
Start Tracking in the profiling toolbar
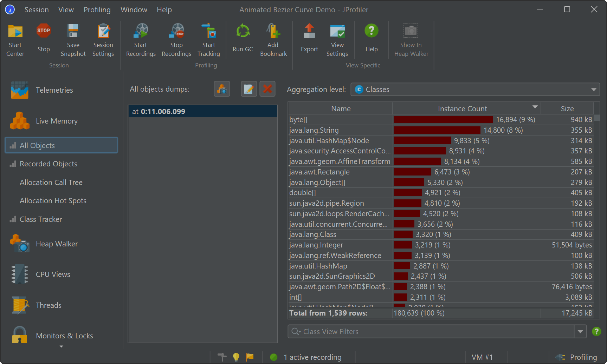click(x=209, y=40)
